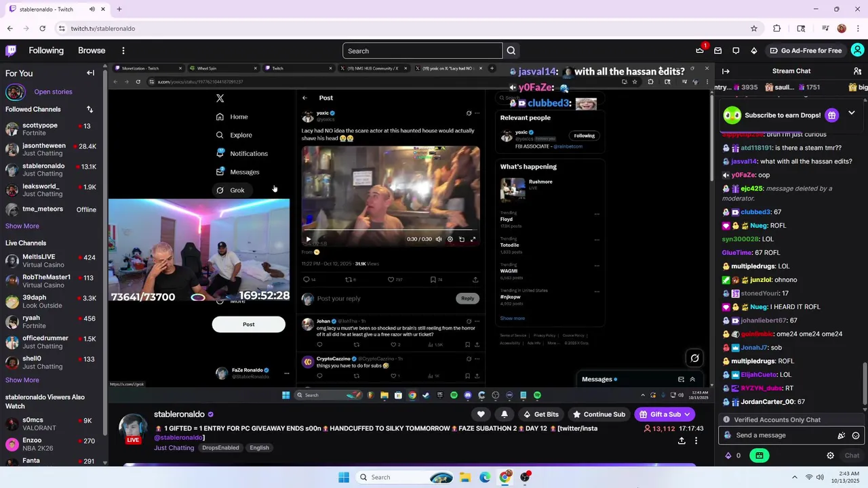The image size is (868, 488).
Task: Click the DropsEnabled tag
Action: click(x=220, y=448)
